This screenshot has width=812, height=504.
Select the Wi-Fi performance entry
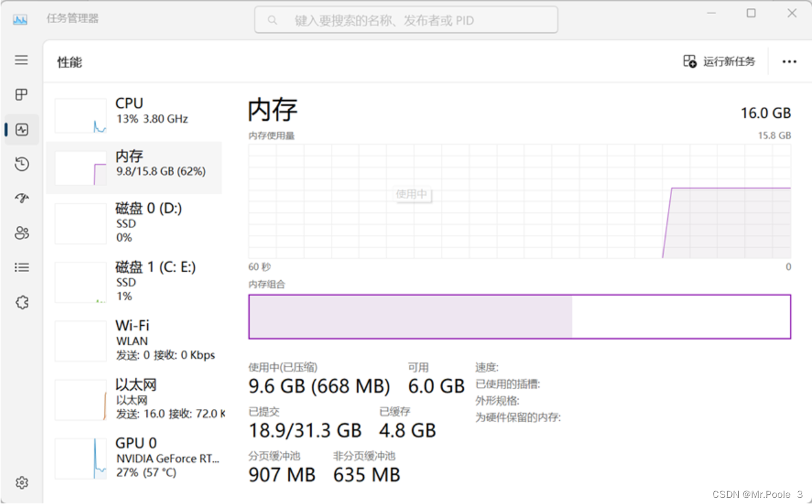[x=134, y=340]
